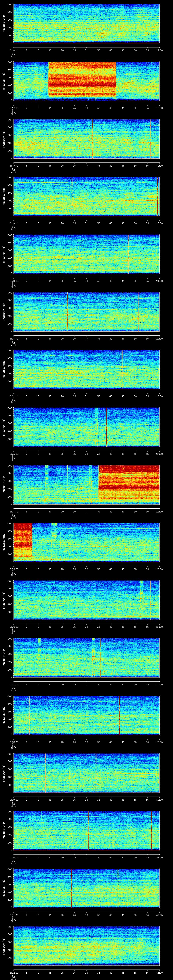Click the 6:26:00 start time label

[x=14, y=627]
